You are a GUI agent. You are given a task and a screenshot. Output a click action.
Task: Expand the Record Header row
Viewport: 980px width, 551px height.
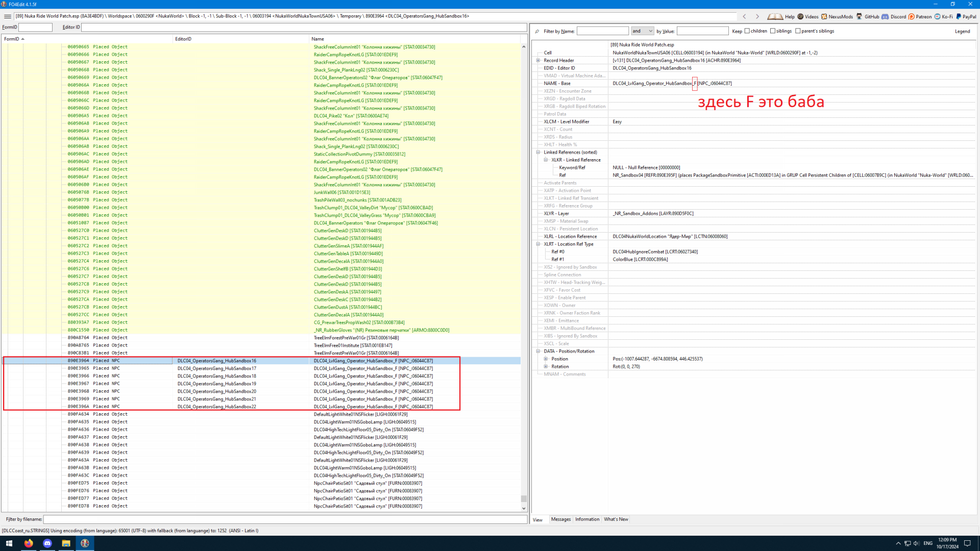(x=538, y=60)
